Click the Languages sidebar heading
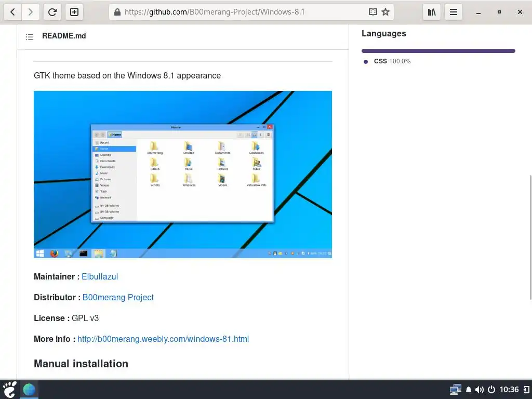532x399 pixels. 384,33
